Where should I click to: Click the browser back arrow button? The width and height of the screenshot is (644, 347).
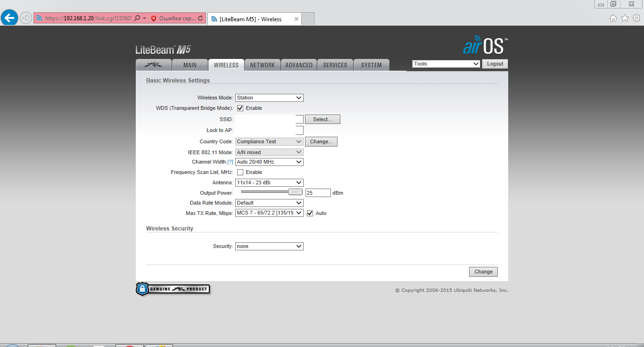9,18
